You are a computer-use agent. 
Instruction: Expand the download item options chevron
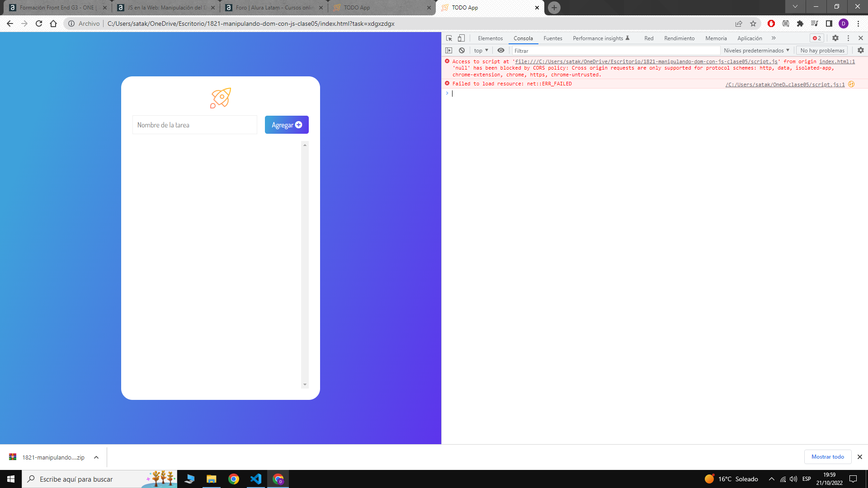click(x=96, y=457)
